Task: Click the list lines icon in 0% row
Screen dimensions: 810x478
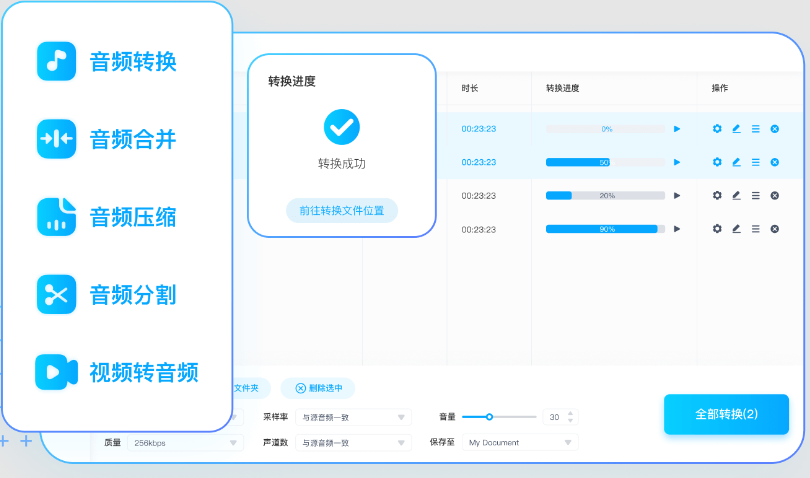Action: pyautogui.click(x=756, y=129)
